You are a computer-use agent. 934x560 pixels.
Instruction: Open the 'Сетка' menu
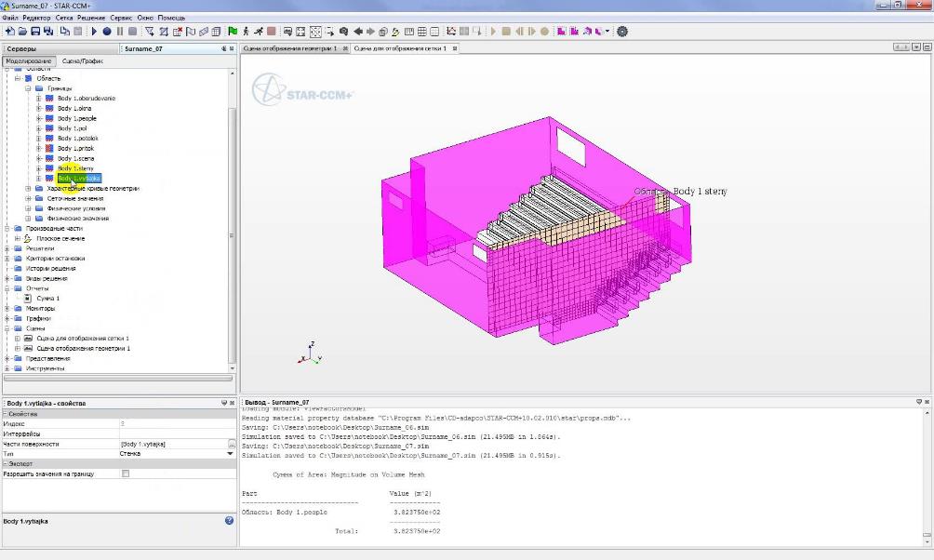[64, 18]
